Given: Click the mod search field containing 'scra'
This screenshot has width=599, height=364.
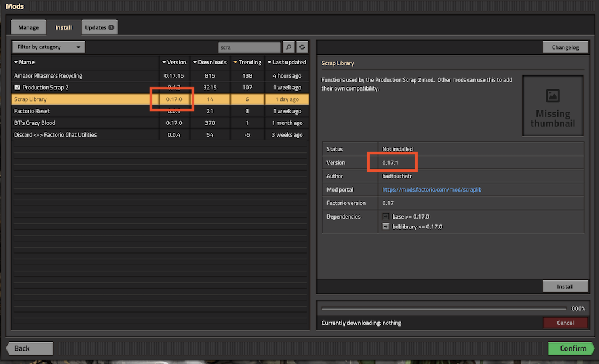Looking at the screenshot, I should (249, 47).
